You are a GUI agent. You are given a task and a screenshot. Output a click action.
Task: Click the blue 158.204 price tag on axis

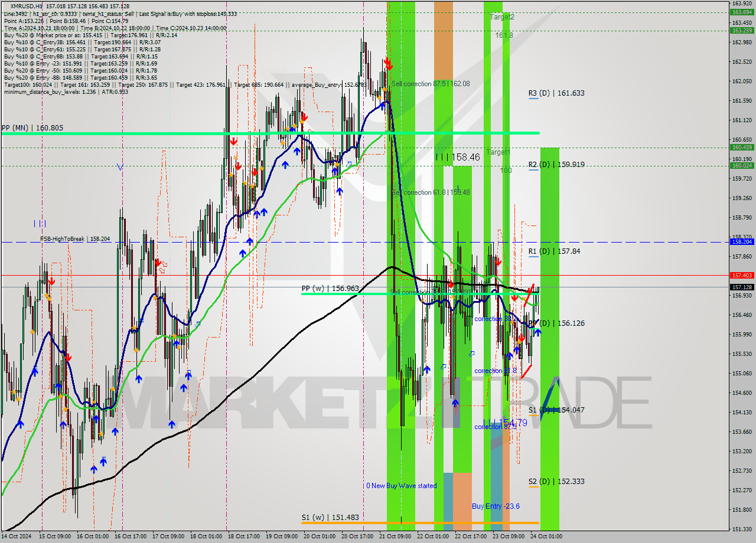point(742,241)
